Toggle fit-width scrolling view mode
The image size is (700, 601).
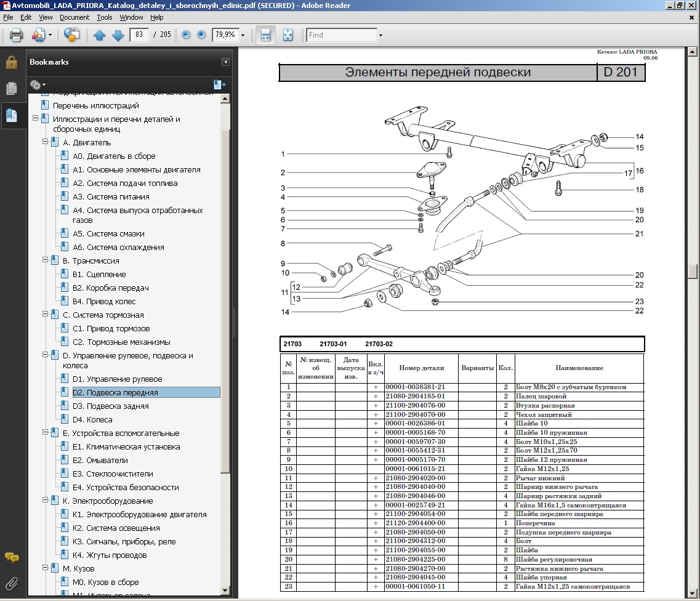coord(265,35)
